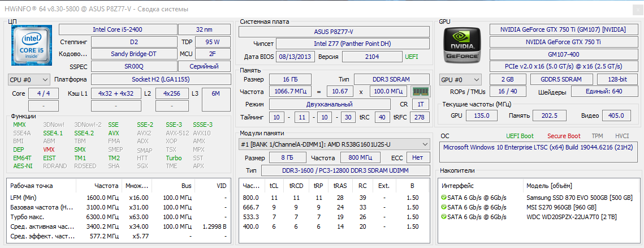Viewport: 644px width, 248px height.
Task: Click the TPM status label
Action: coord(597,136)
